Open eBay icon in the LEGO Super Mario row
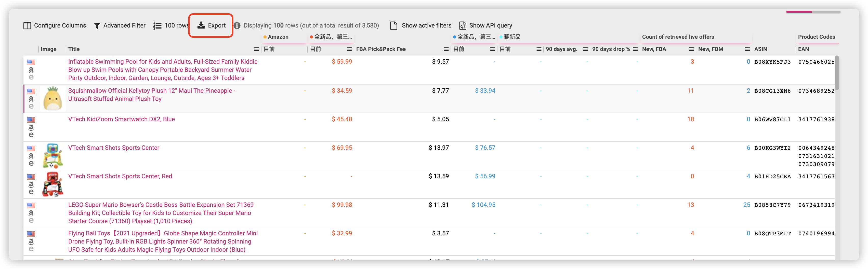 pos(31,221)
